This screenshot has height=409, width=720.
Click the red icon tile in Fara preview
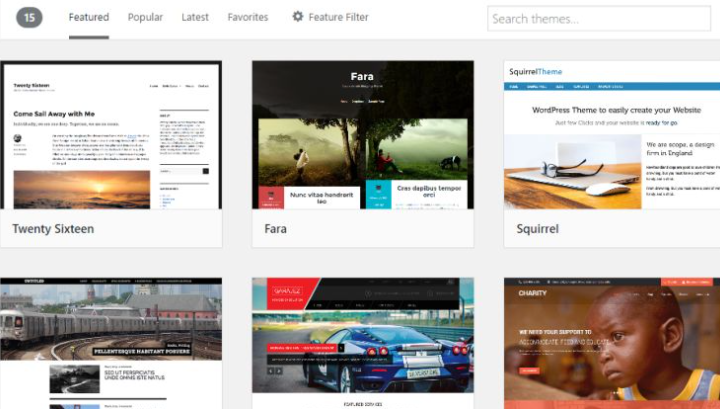pyautogui.click(x=270, y=195)
